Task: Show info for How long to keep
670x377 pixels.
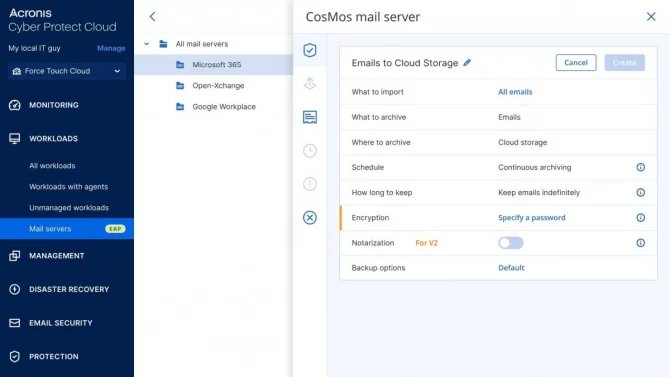Action: click(641, 192)
